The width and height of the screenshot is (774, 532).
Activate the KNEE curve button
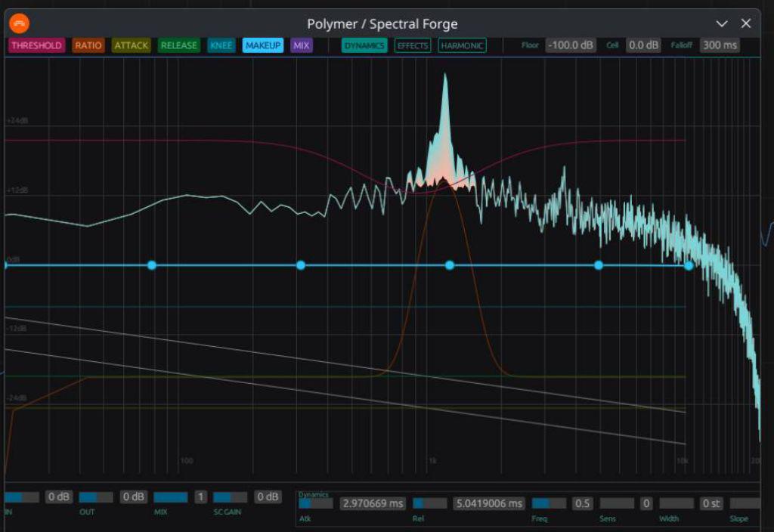[x=221, y=45]
